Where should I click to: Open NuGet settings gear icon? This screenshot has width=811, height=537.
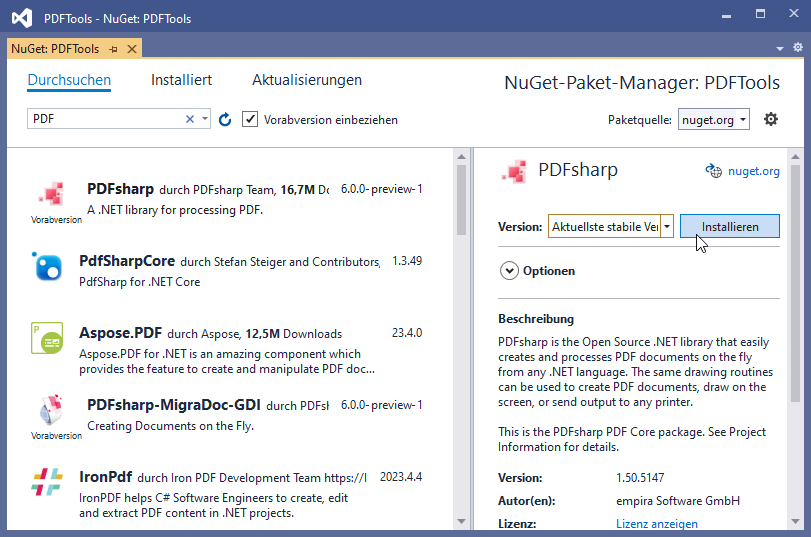coord(770,119)
